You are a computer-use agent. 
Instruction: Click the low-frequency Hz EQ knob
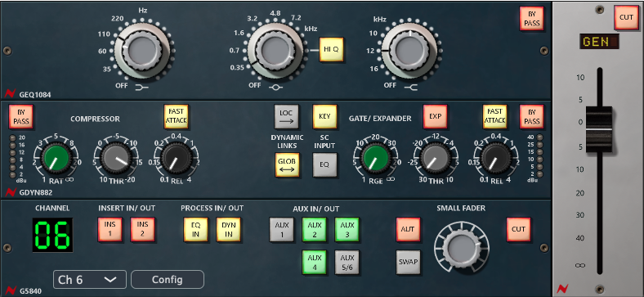tap(142, 51)
